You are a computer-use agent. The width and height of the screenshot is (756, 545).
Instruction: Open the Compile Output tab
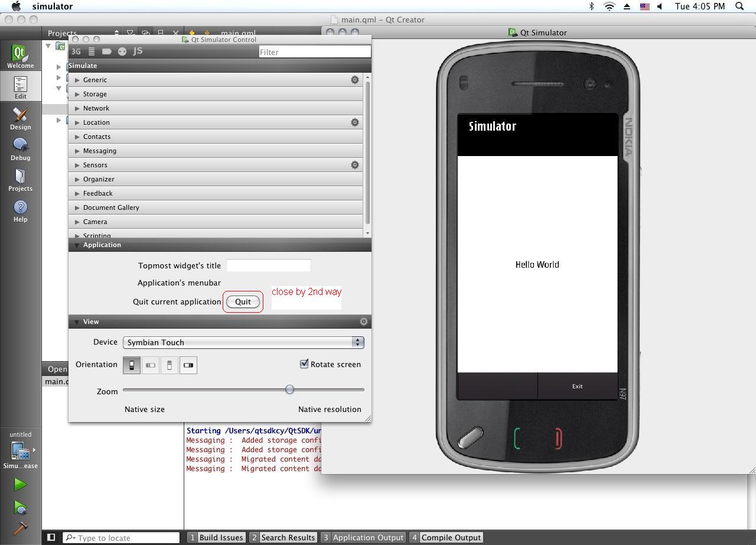(446, 537)
